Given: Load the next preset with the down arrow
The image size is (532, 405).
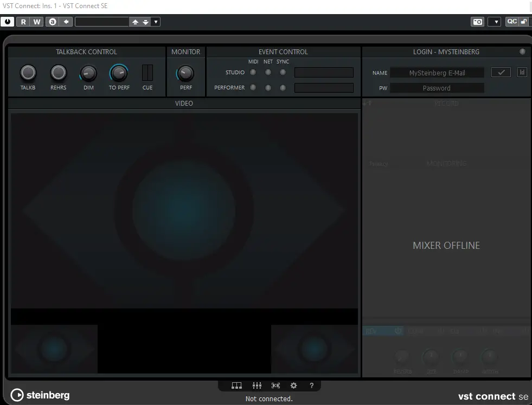Looking at the screenshot, I should pos(145,22).
